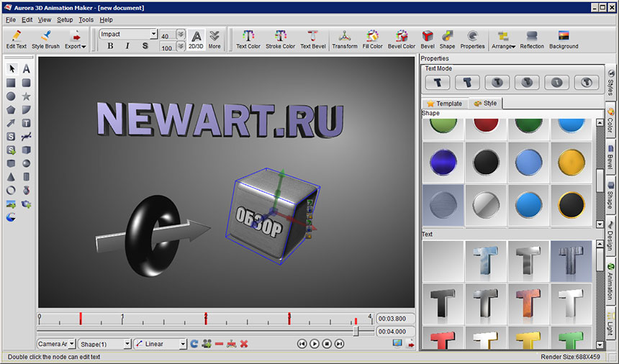Open the Linear interpolation dropdown

click(x=183, y=344)
